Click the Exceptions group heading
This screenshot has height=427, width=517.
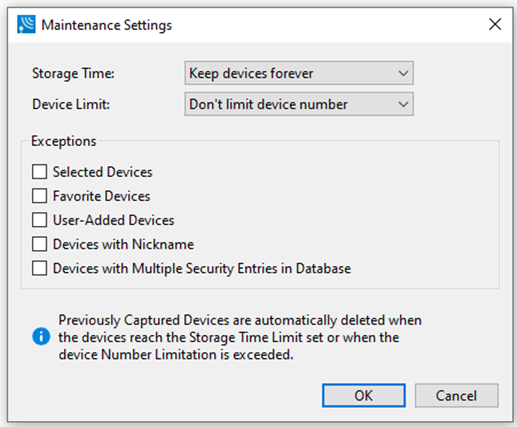point(64,141)
